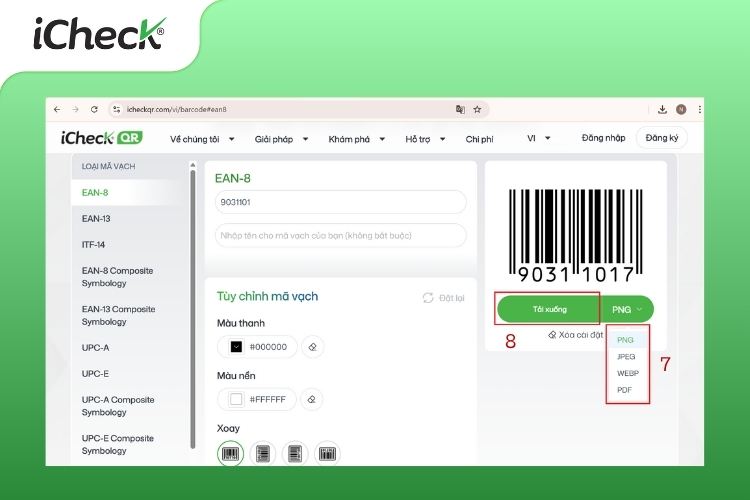Viewport: 750px width, 500px height.
Task: Select the first, no-rotation barcode option
Action: pyautogui.click(x=231, y=453)
